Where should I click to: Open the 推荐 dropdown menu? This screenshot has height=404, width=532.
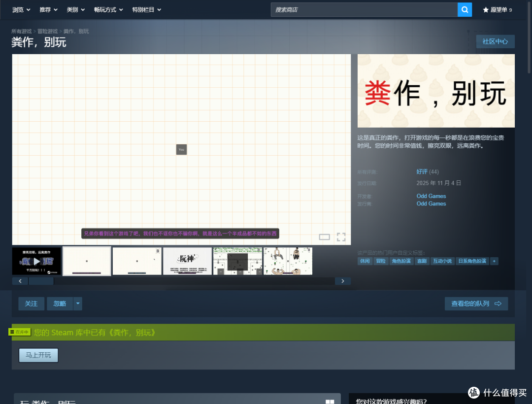[48, 10]
